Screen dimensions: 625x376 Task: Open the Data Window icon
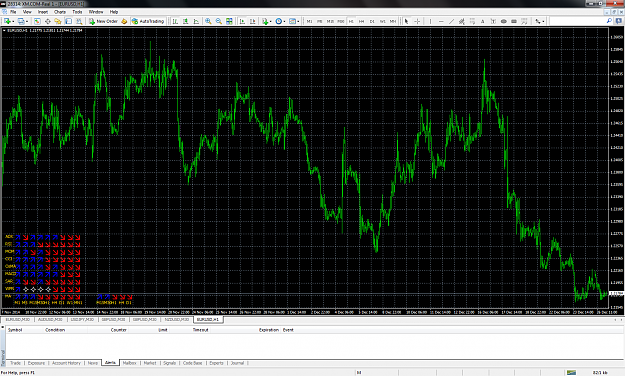click(47, 21)
